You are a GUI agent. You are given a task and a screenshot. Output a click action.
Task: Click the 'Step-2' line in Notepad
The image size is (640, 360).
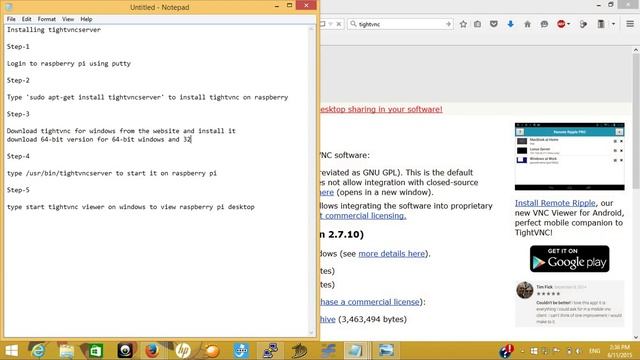point(18,80)
